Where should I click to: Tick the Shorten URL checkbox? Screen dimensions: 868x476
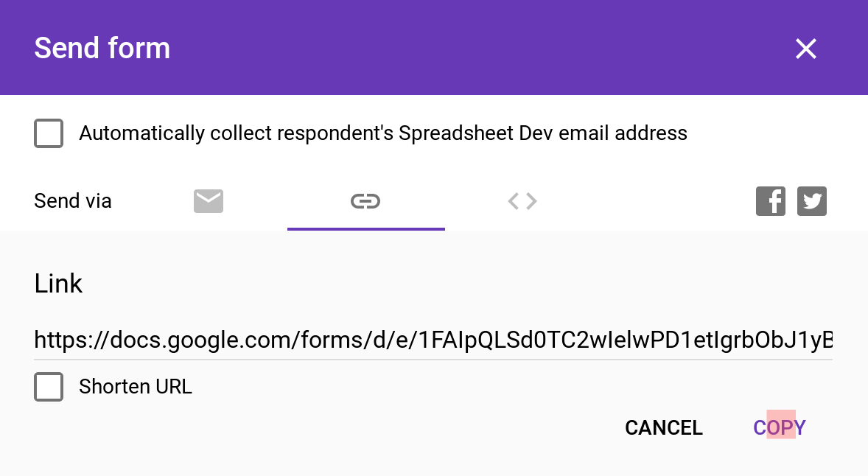(x=49, y=386)
